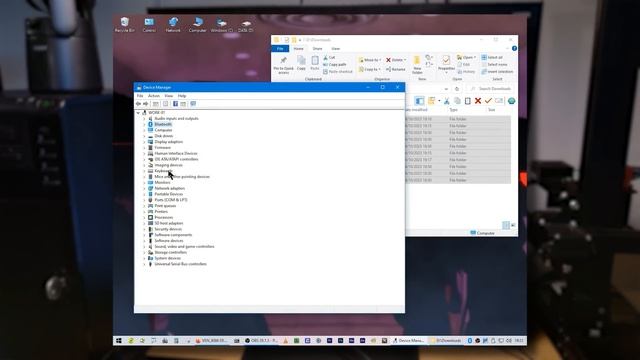Click Help icon in Device Manager toolbar

pos(175,104)
